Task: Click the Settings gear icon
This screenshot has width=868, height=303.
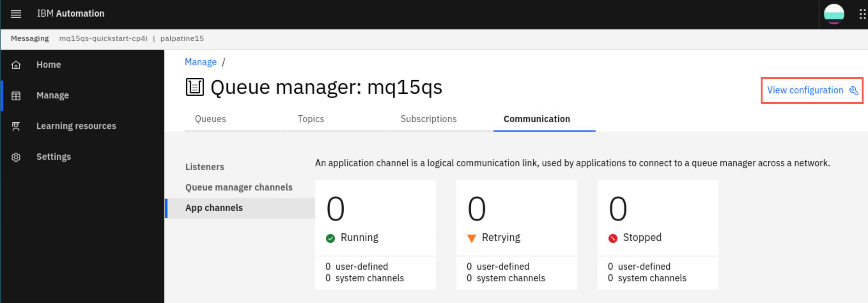Action: point(16,157)
